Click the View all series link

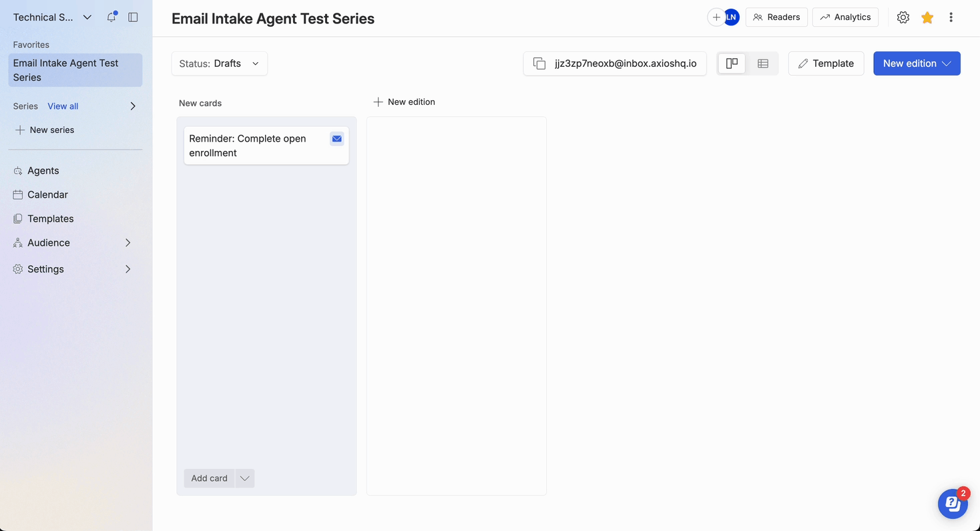point(63,106)
